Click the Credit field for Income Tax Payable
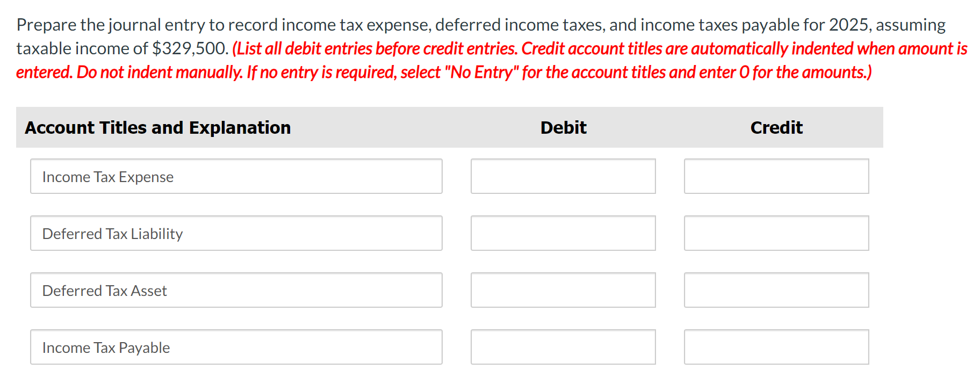The height and width of the screenshot is (391, 980). [x=776, y=347]
